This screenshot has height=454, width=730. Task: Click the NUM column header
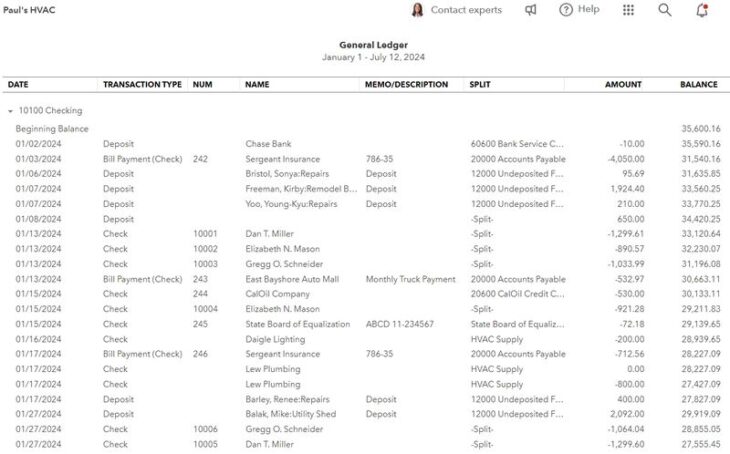pos(203,84)
